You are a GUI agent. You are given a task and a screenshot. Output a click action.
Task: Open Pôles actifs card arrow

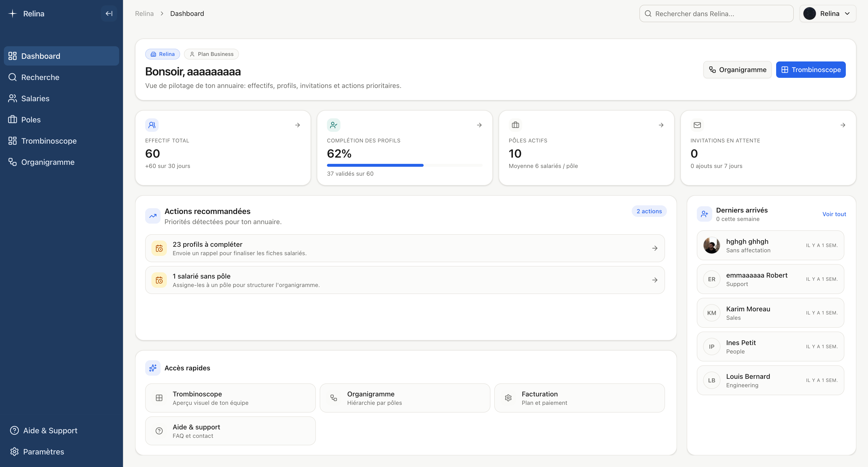pyautogui.click(x=661, y=125)
